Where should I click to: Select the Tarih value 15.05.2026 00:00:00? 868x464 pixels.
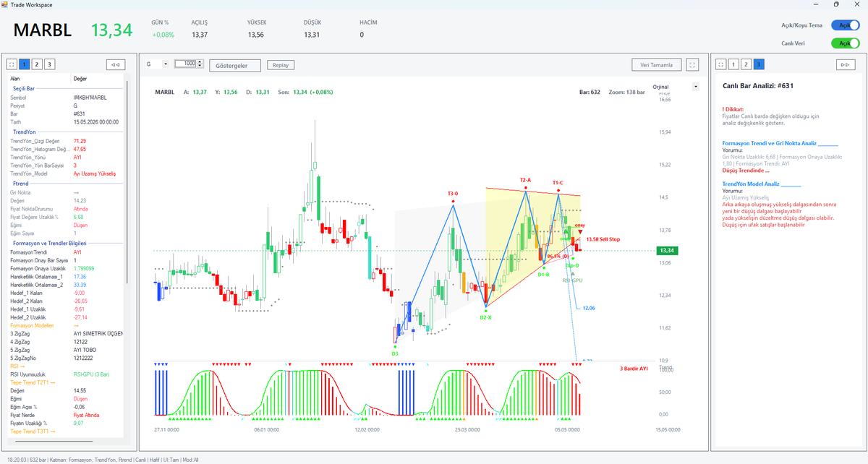95,122
